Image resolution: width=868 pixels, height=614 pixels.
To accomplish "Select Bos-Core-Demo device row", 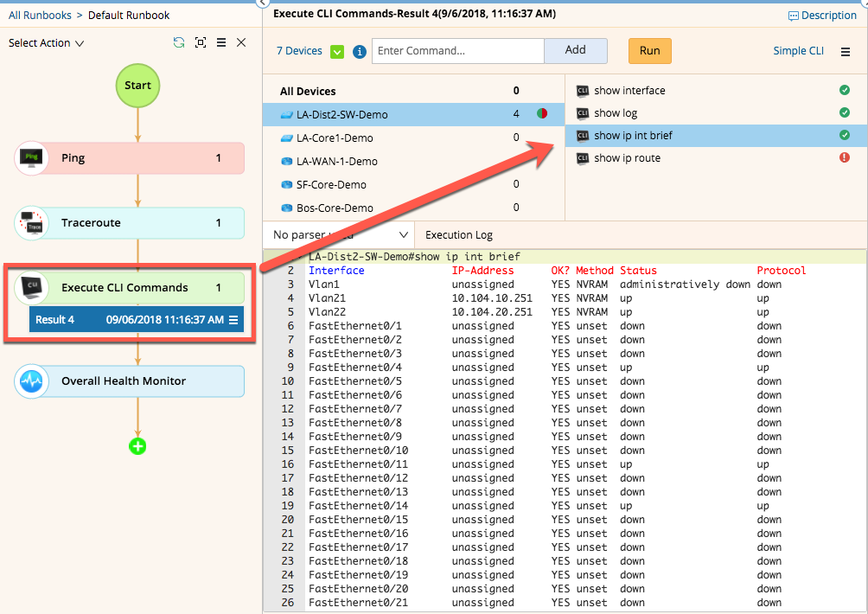I will (413, 208).
